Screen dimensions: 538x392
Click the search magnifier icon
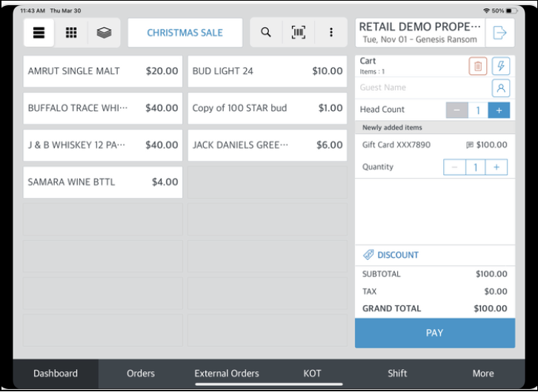[266, 33]
